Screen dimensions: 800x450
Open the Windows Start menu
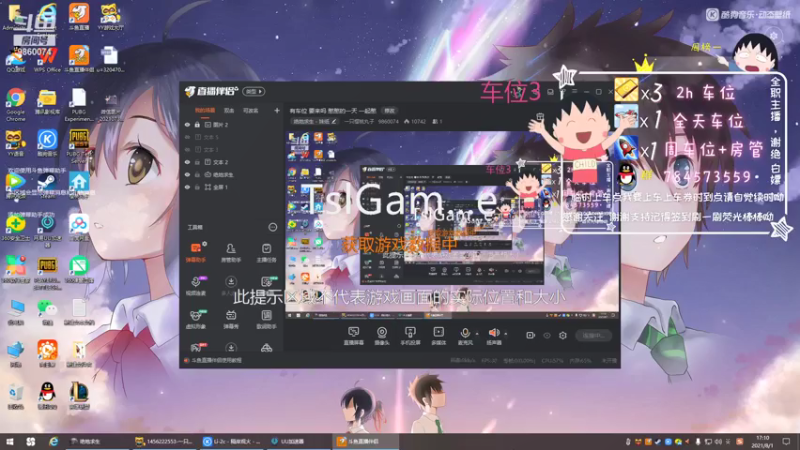click(9, 441)
